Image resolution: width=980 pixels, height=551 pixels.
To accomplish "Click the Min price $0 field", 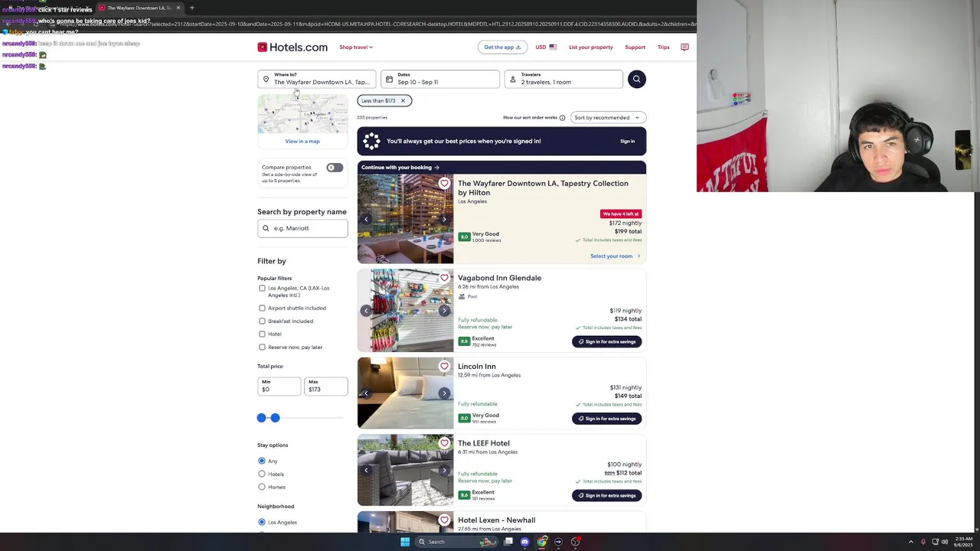I will [x=279, y=386].
